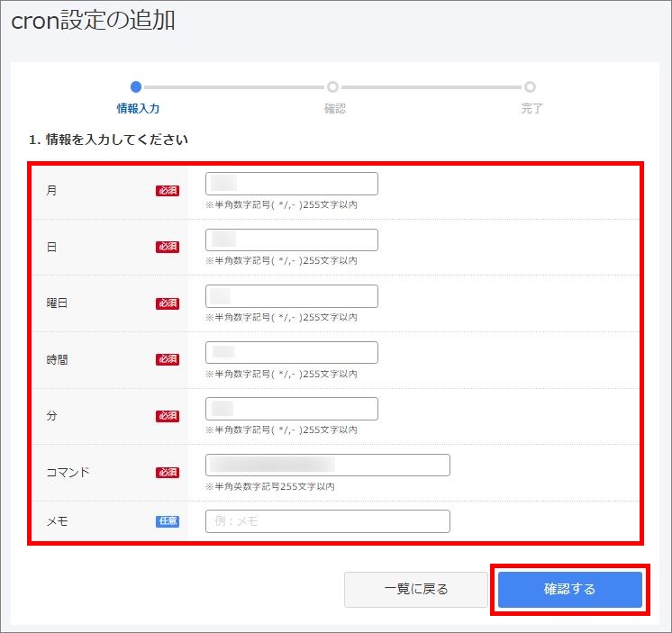Click the 必須 badge in the 曜日 row
This screenshot has height=633, width=672.
click(x=168, y=303)
